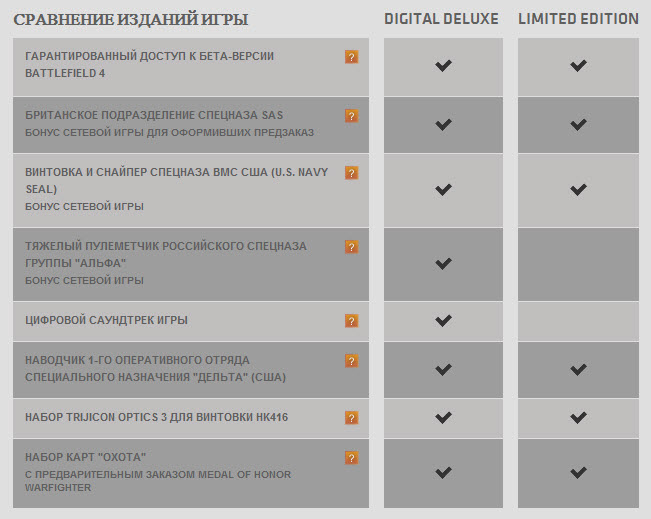This screenshot has width=651, height=519.
Task: Click the Battlefield 4 beta access row text
Action: coord(149,65)
